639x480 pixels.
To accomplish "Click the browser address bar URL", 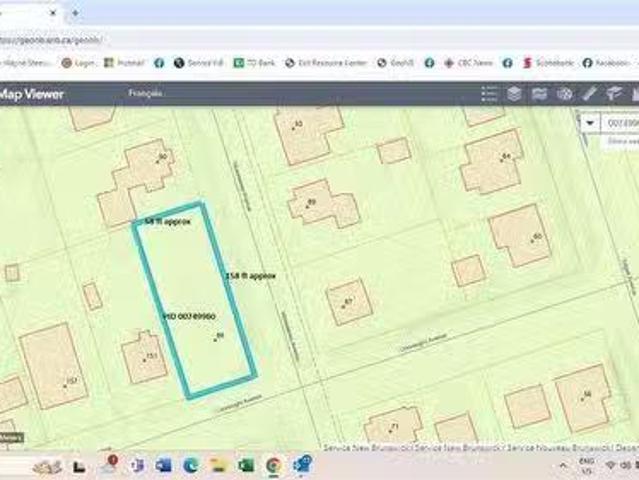I will pos(51,40).
